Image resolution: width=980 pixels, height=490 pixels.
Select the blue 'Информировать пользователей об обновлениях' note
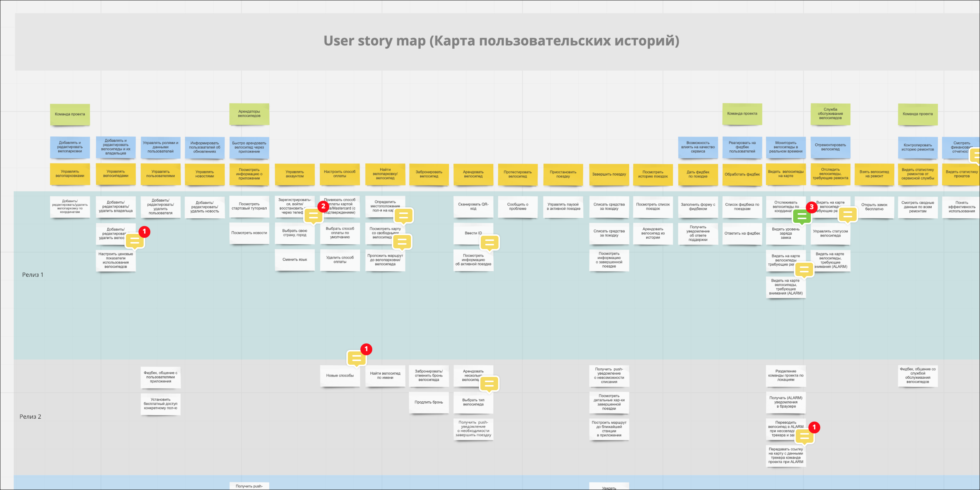click(205, 148)
